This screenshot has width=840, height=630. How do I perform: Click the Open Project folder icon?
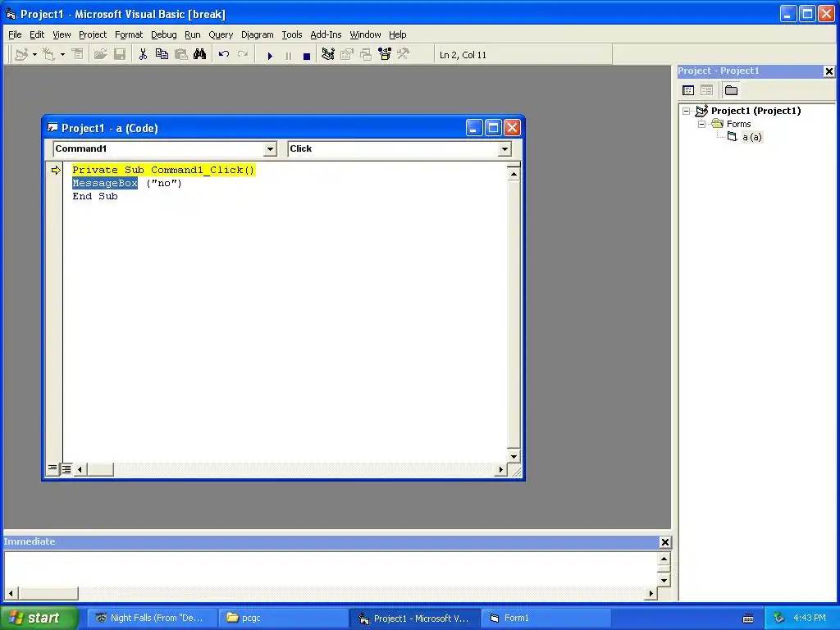click(100, 55)
